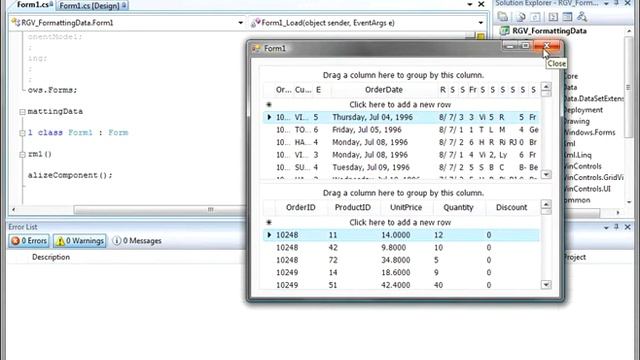
Task: Click the Refresh icon in Solution Explorer toolbar
Action: coord(536,17)
